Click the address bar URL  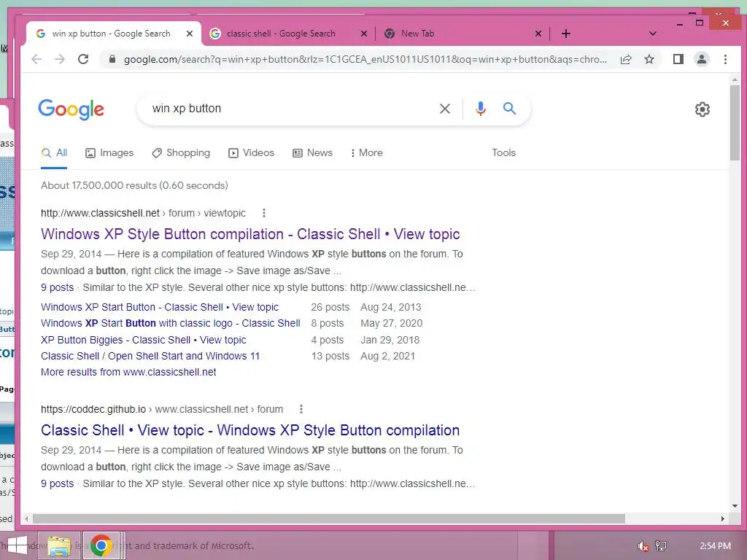click(365, 59)
